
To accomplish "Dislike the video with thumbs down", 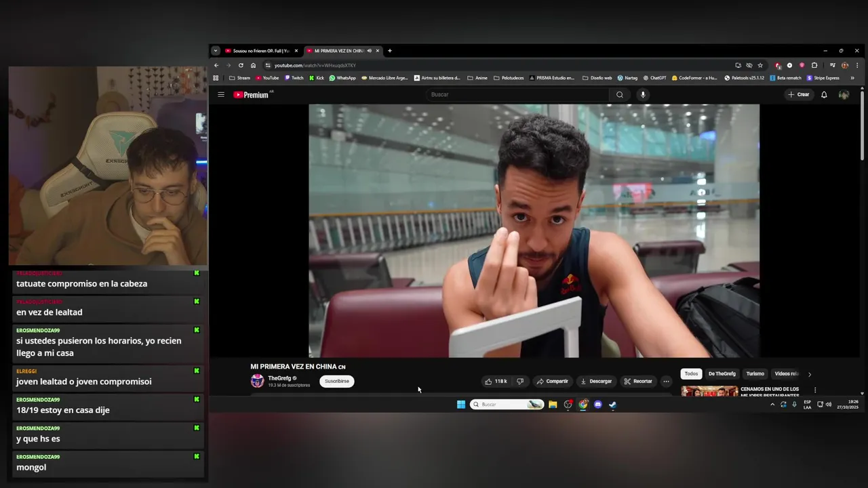I will pos(520,382).
